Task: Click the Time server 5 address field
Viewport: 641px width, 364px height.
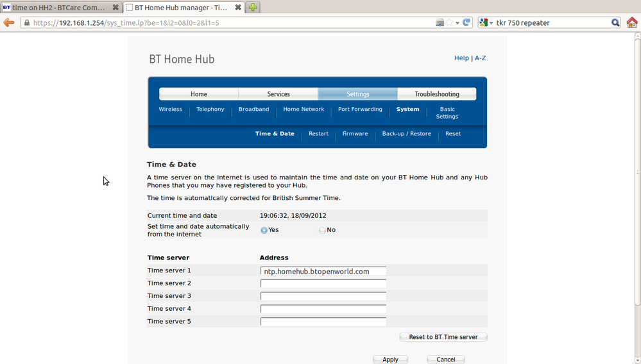Action: pyautogui.click(x=323, y=322)
